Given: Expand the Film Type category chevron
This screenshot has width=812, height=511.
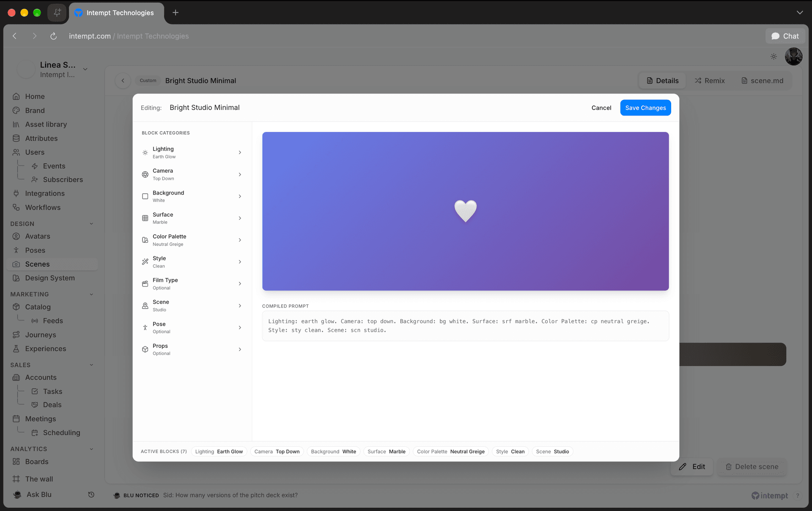Looking at the screenshot, I should [240, 284].
